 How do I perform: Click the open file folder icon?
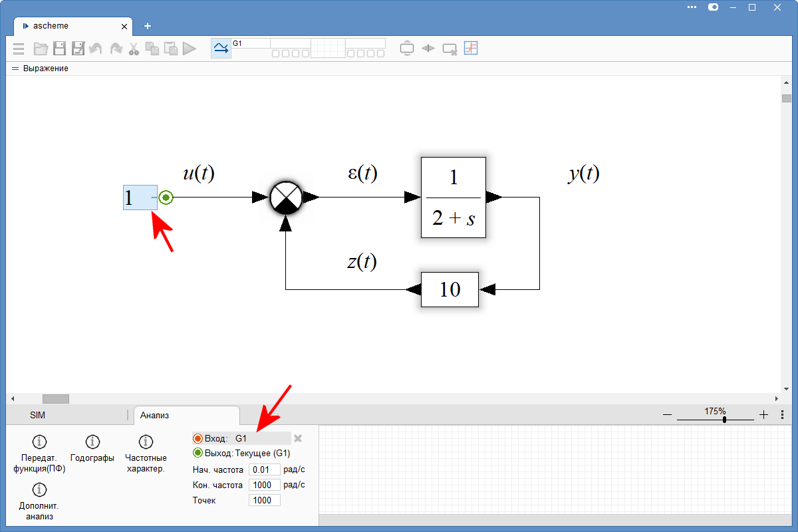41,49
